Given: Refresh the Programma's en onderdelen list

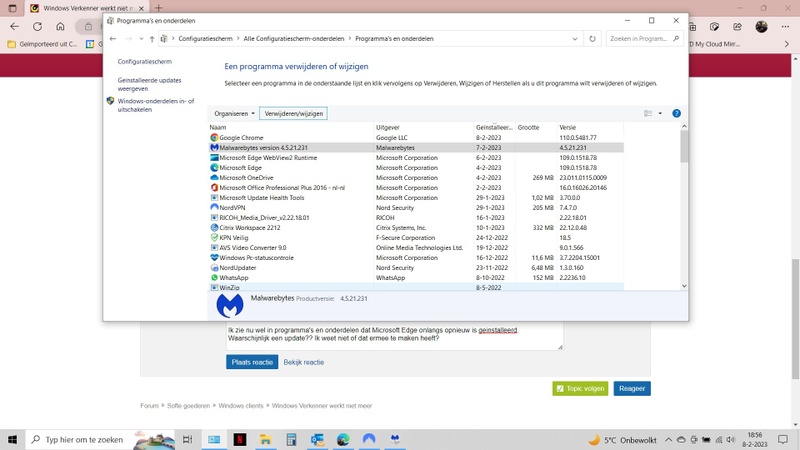Looking at the screenshot, I should click(592, 39).
